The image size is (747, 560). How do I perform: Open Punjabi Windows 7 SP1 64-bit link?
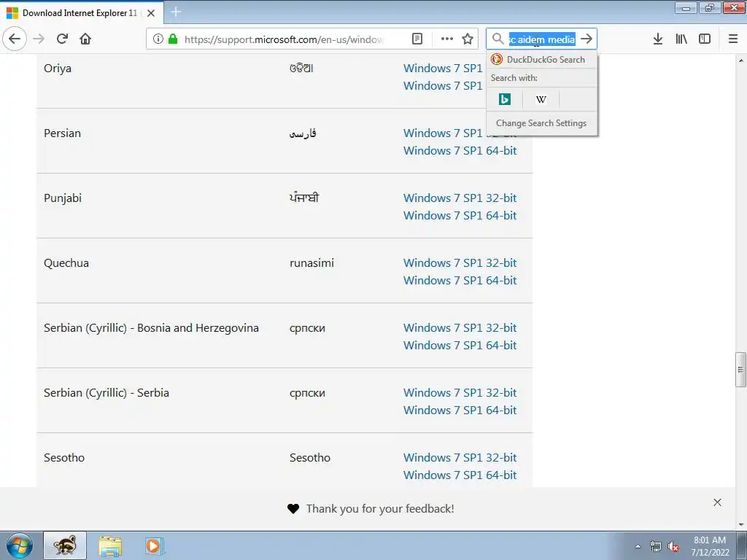pos(460,215)
